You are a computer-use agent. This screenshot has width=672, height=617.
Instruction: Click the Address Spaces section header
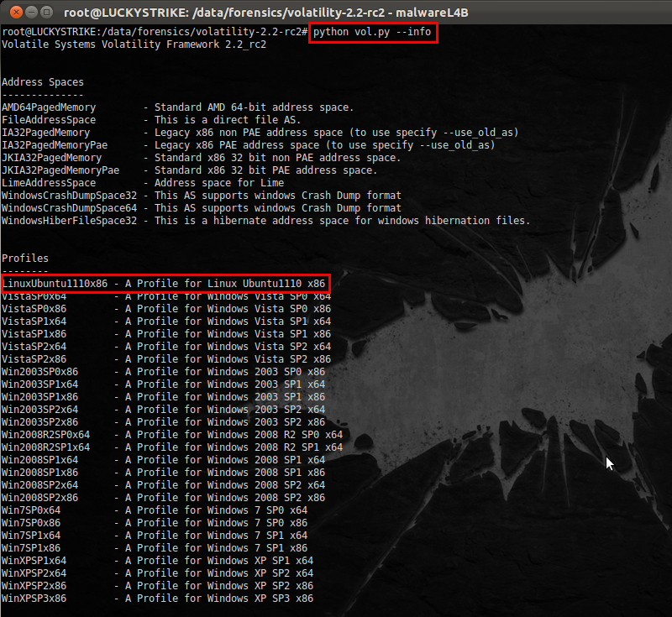[x=43, y=81]
